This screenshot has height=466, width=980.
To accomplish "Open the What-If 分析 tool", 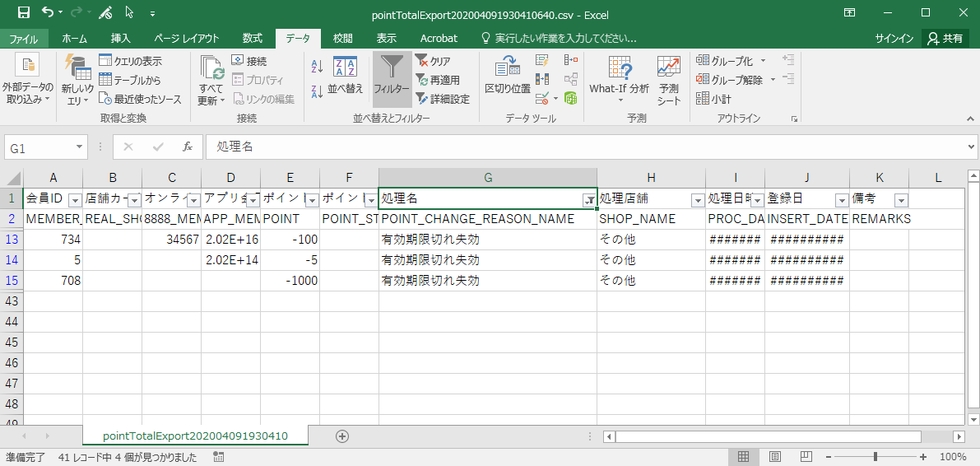I will (619, 74).
